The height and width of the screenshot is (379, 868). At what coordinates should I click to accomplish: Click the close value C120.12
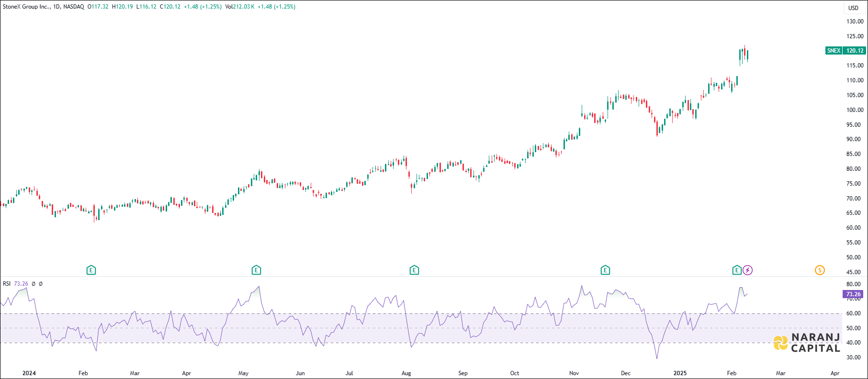[x=170, y=7]
